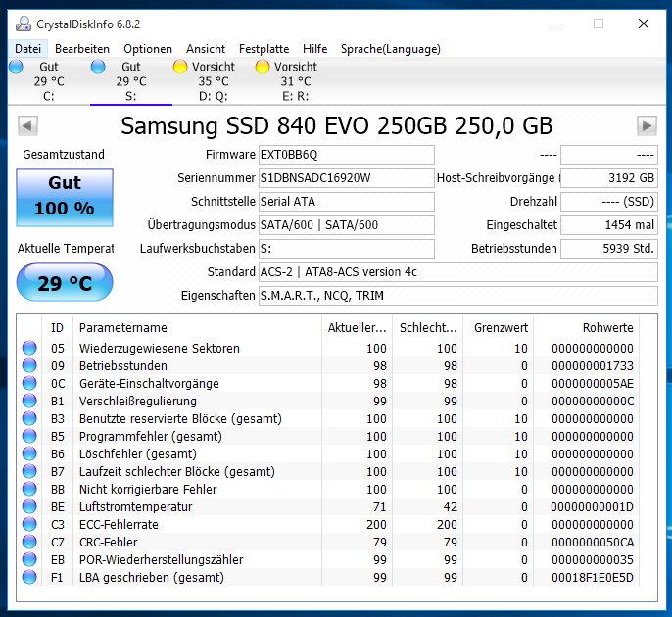Switch to the E: R: drive with Vorsicht
This screenshot has width=672, height=617.
(296, 81)
